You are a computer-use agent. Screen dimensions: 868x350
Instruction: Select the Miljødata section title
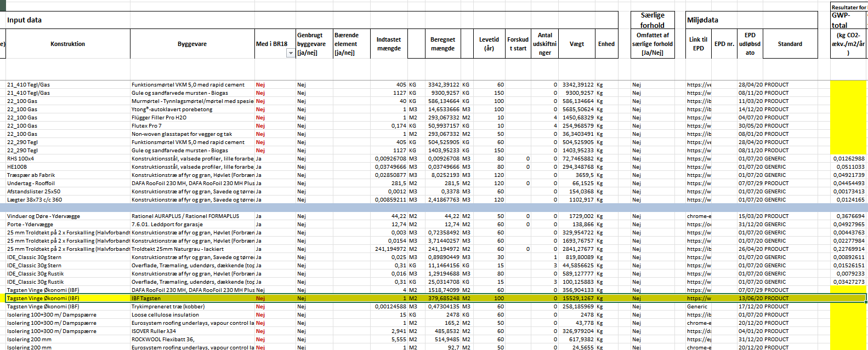pyautogui.click(x=702, y=20)
